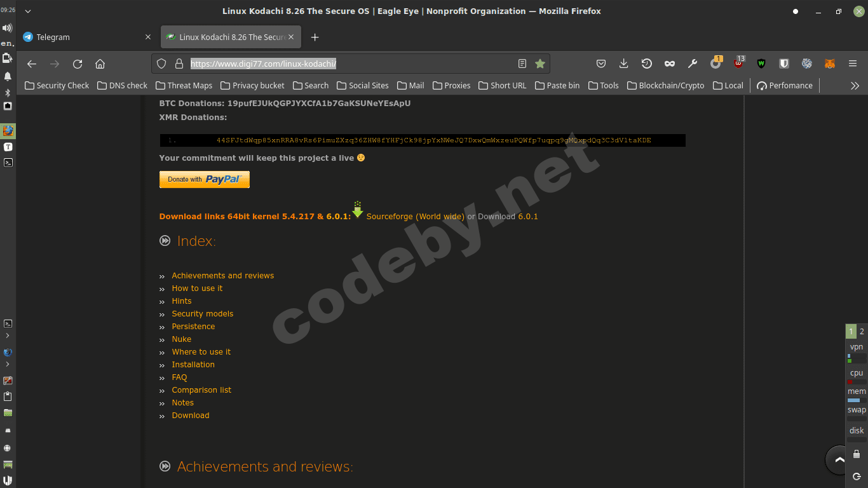868x488 pixels.
Task: Open the Threat Maps bookmark folder
Action: pos(184,86)
